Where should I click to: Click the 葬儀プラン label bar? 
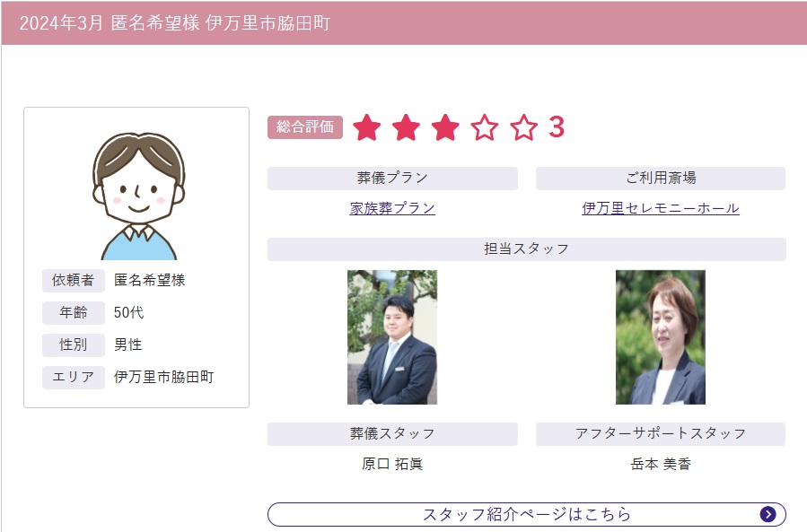[392, 178]
